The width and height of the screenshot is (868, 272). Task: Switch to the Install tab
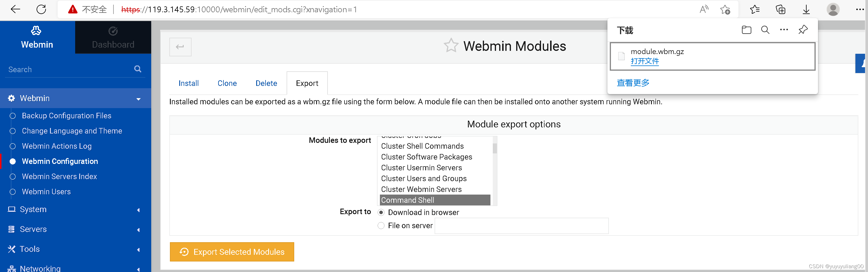click(x=188, y=83)
